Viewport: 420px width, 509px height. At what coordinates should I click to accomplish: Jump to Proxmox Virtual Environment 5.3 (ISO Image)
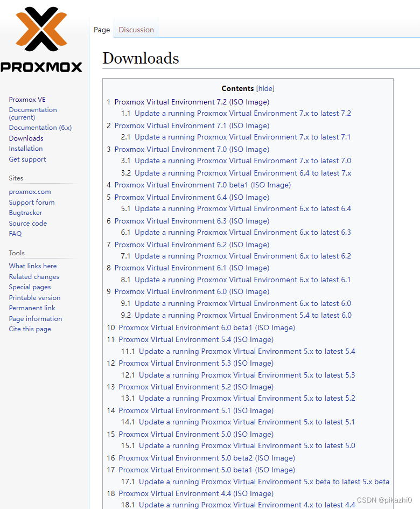196,364
